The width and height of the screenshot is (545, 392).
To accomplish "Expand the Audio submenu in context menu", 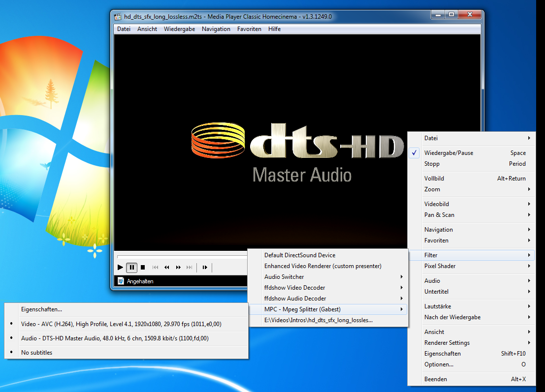I will 472,280.
